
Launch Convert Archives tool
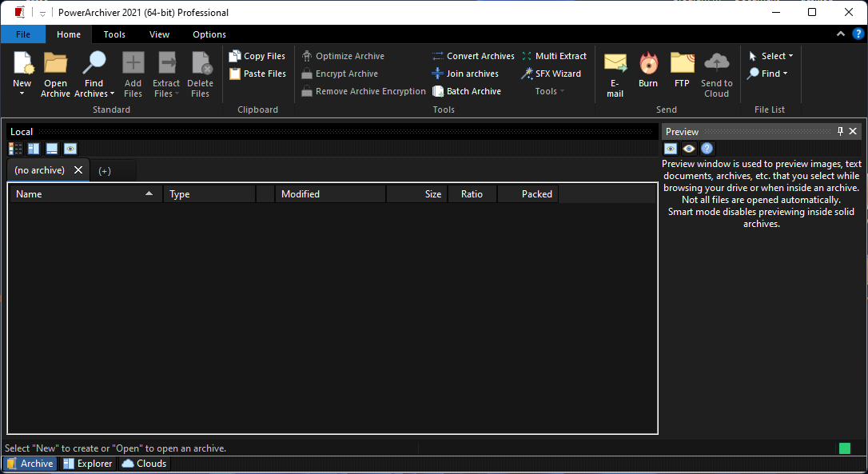pyautogui.click(x=473, y=56)
